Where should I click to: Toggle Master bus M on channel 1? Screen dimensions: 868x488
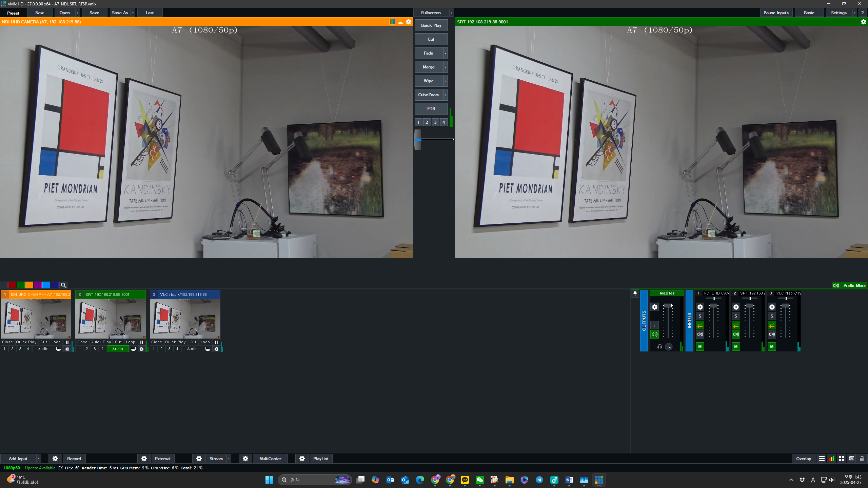coord(700,346)
